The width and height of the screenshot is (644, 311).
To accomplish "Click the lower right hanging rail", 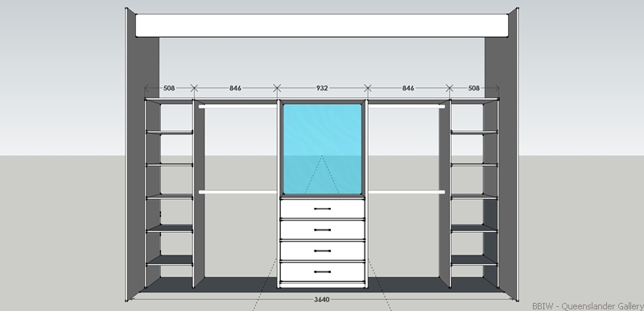I will pyautogui.click(x=407, y=192).
